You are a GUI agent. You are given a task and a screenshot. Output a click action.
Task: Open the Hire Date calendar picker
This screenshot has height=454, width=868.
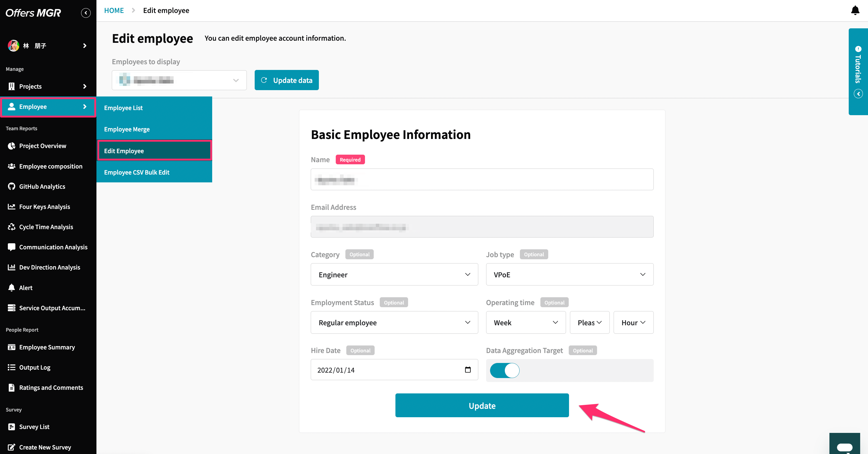point(468,370)
